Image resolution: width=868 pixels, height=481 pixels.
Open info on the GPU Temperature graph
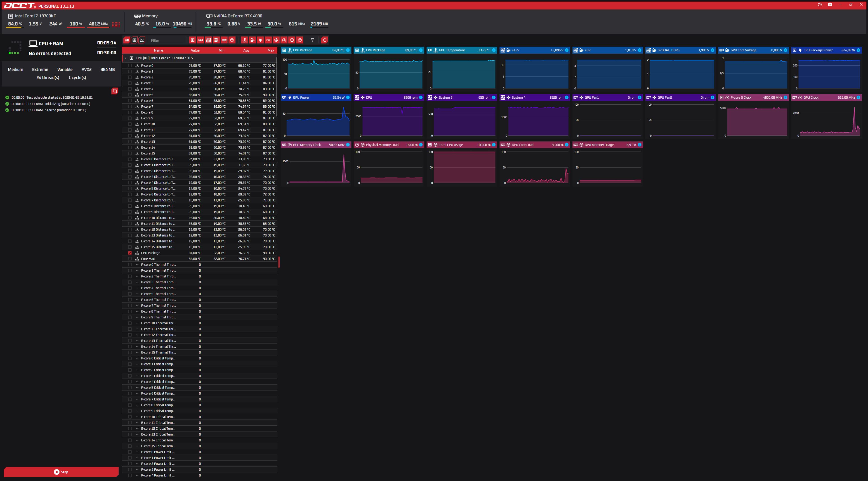tap(494, 50)
